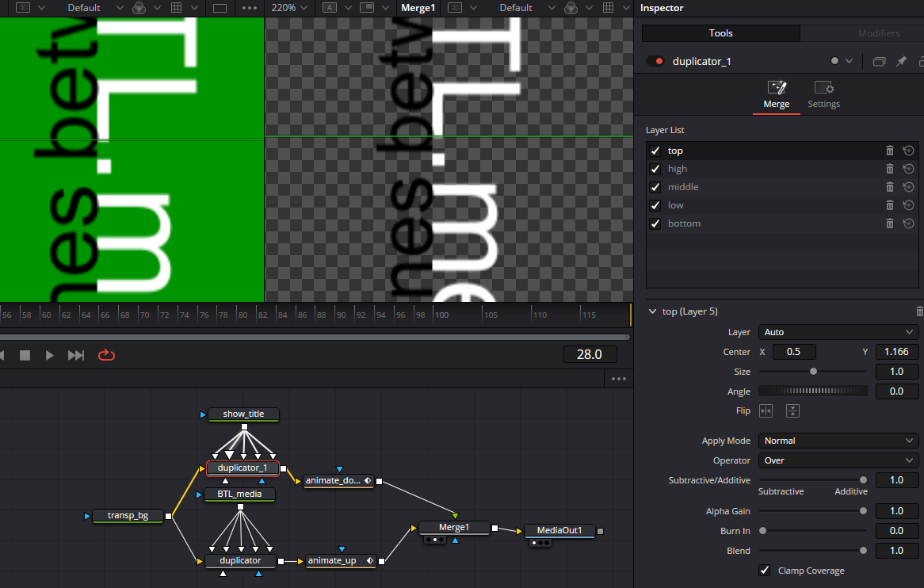Click left viewer grid guides icon
The image size is (924, 588).
tap(176, 8)
